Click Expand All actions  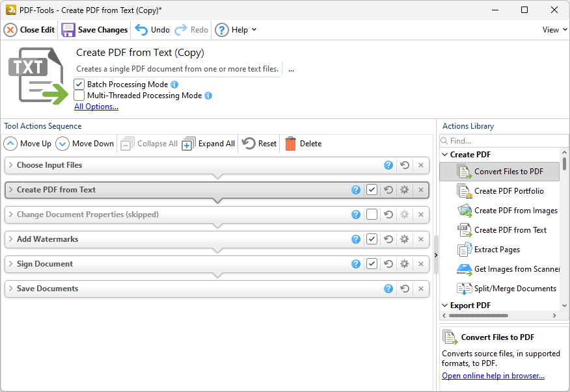(x=208, y=144)
